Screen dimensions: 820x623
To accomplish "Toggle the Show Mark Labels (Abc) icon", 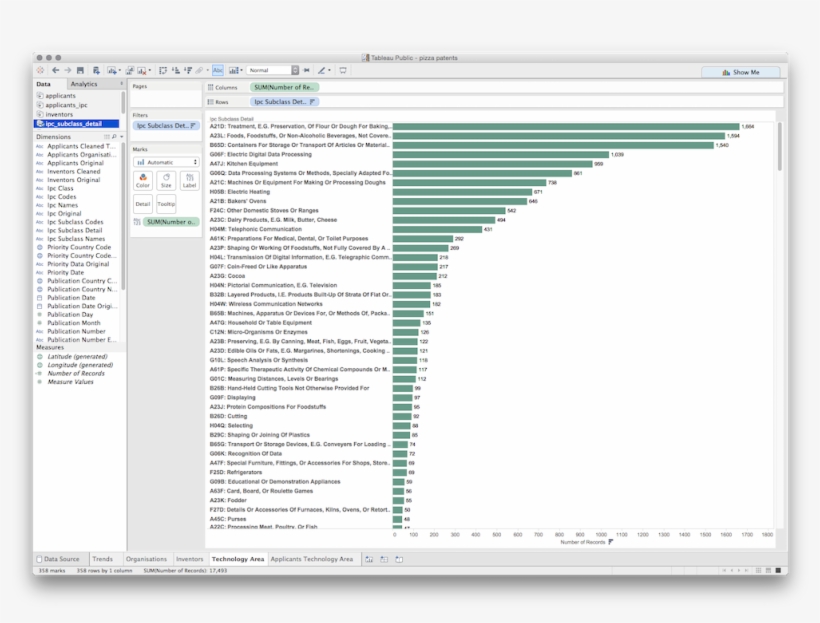I will pyautogui.click(x=218, y=71).
